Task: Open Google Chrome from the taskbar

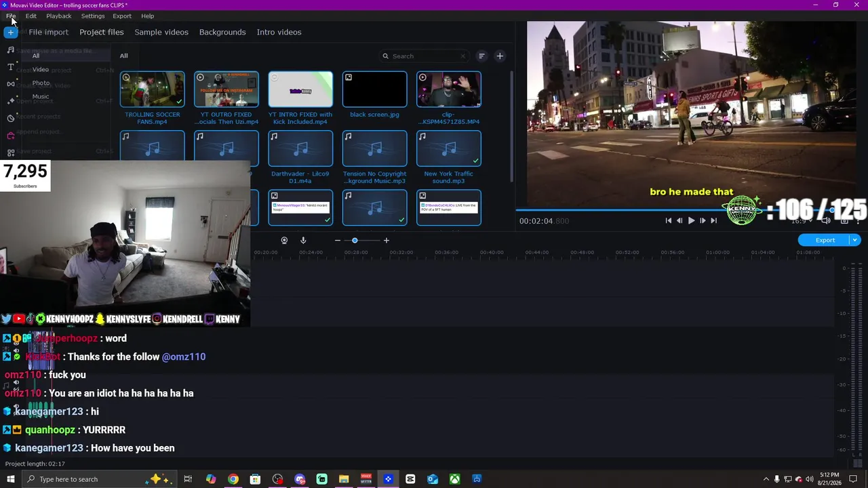Action: point(233,479)
